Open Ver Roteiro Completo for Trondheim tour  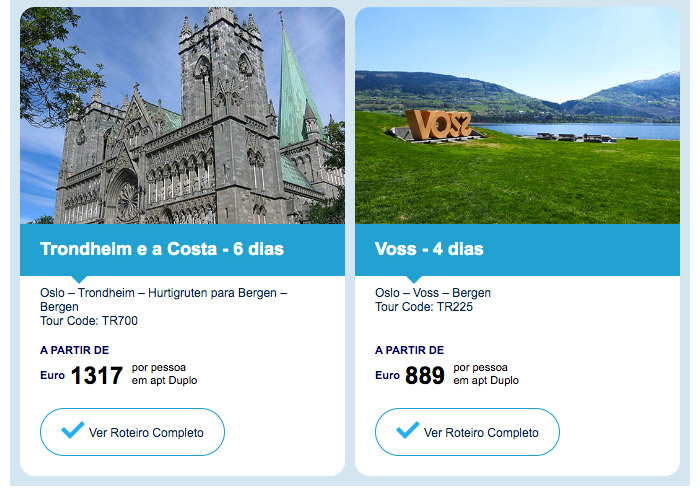click(132, 432)
